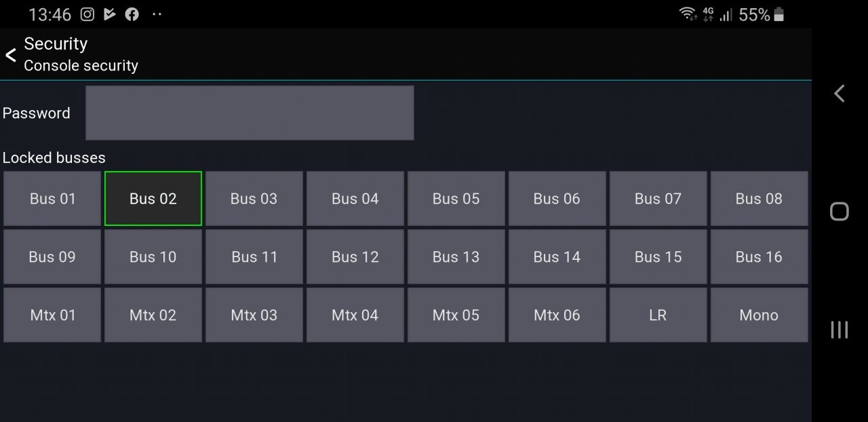Enable lock for Bus 08
The width and height of the screenshot is (868, 422).
759,199
